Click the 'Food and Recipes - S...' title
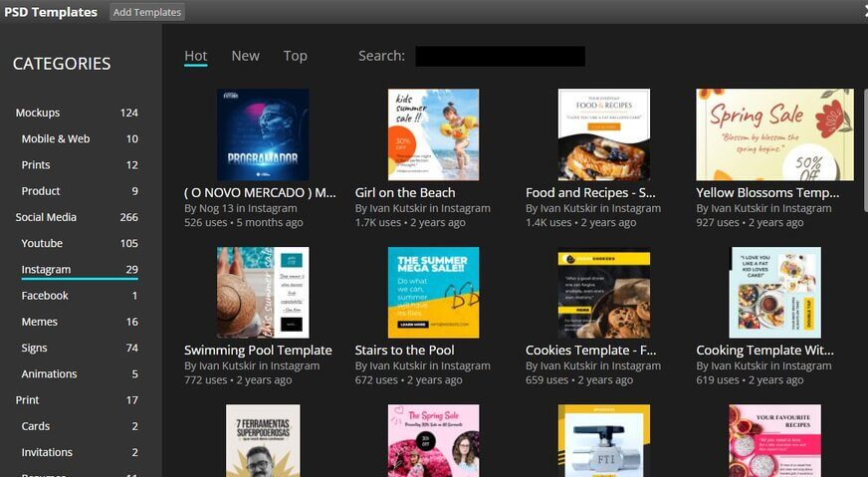The height and width of the screenshot is (477, 868). click(x=590, y=193)
